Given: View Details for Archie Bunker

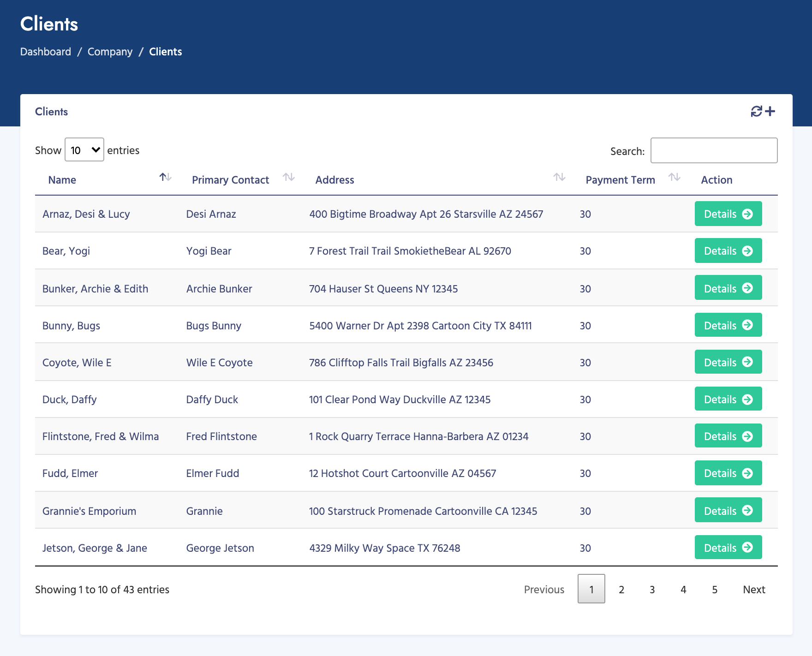Looking at the screenshot, I should point(728,288).
